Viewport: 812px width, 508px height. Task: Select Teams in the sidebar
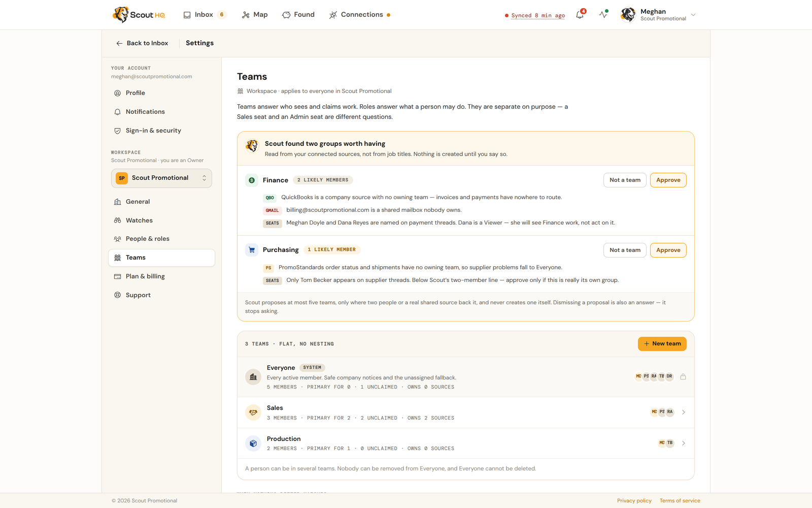coord(161,258)
